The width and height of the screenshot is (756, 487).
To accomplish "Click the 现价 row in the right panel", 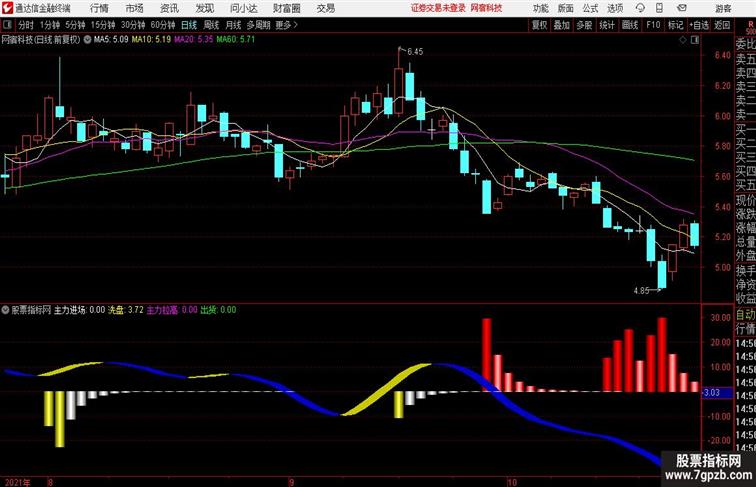I will (x=745, y=200).
